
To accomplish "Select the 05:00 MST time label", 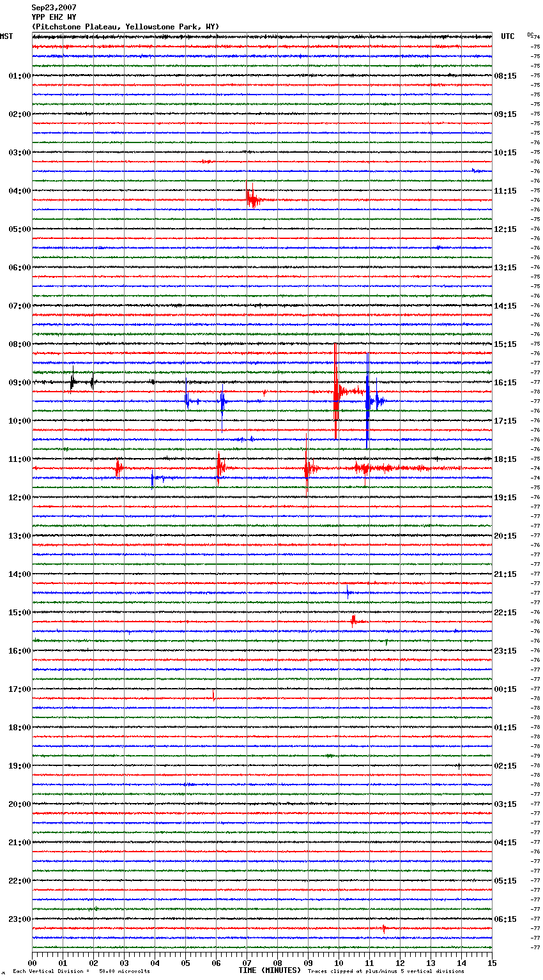I will (x=20, y=229).
